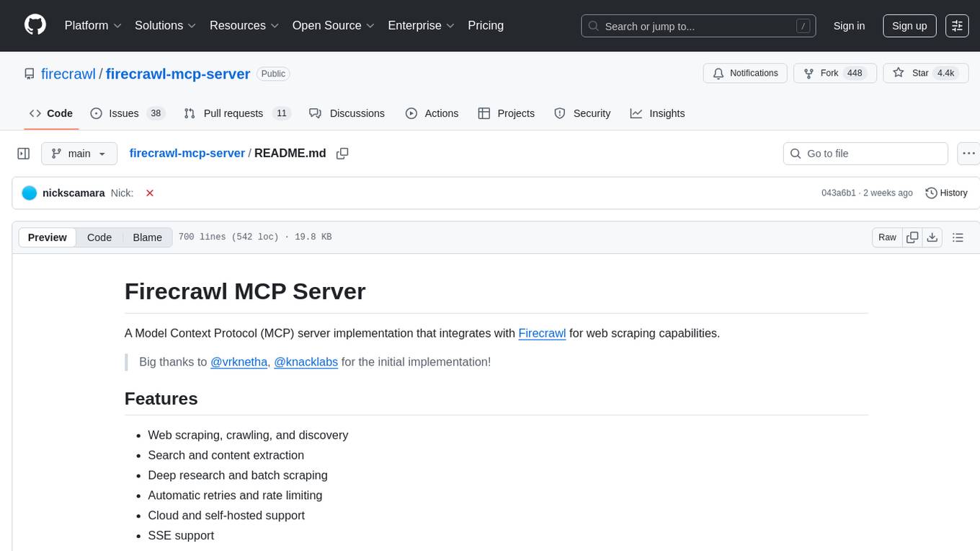This screenshot has height=551, width=980.
Task: Click 'Cloud and self-hosted support' item
Action: (226, 516)
